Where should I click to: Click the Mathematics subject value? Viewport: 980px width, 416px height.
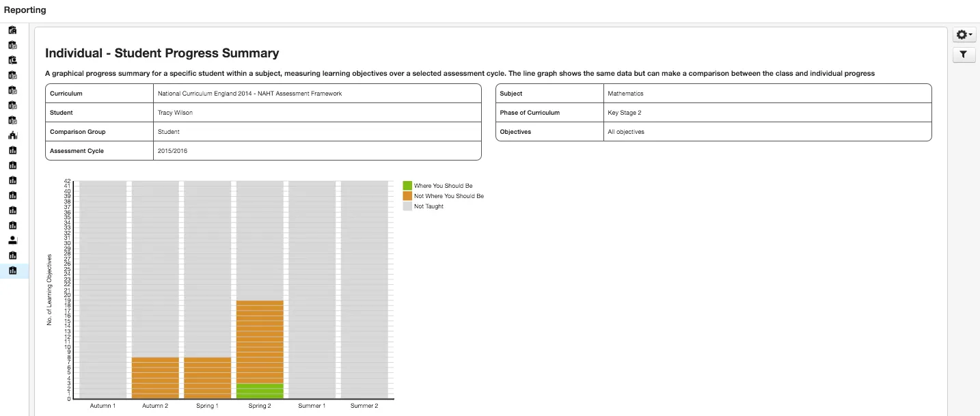click(625, 94)
